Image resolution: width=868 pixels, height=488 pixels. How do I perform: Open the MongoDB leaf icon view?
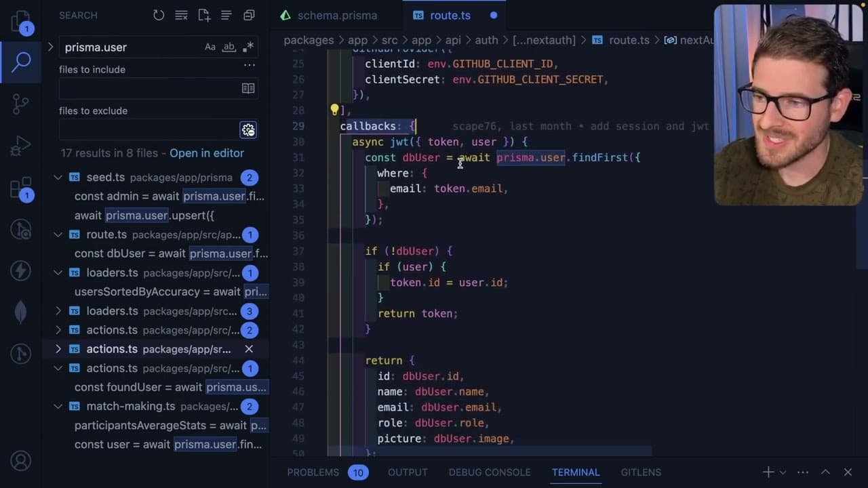[20, 312]
